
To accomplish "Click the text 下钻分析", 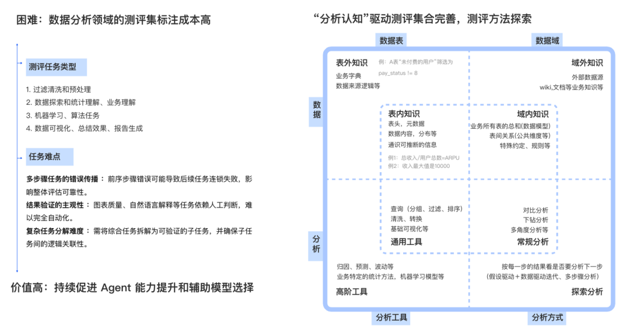I will (x=535, y=220).
